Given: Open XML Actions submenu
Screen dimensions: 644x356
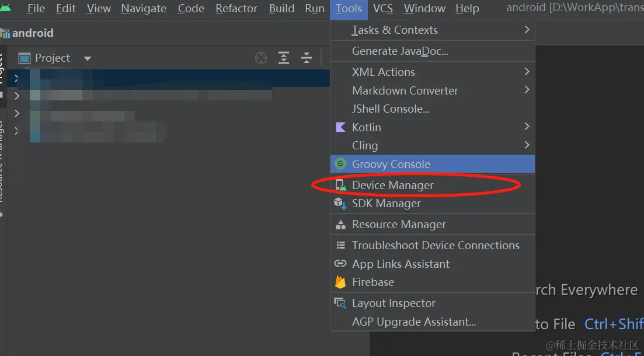Looking at the screenshot, I should 433,72.
